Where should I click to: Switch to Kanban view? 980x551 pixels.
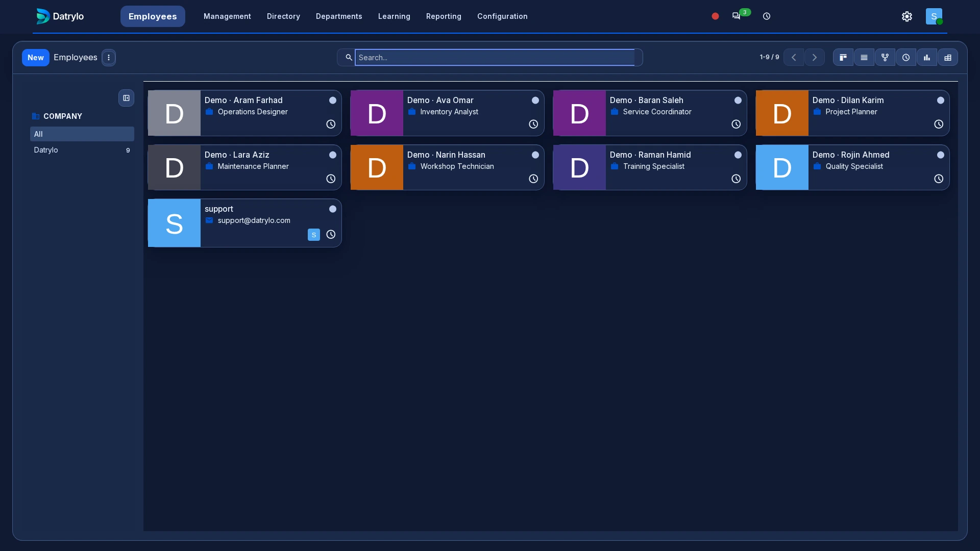click(x=843, y=58)
